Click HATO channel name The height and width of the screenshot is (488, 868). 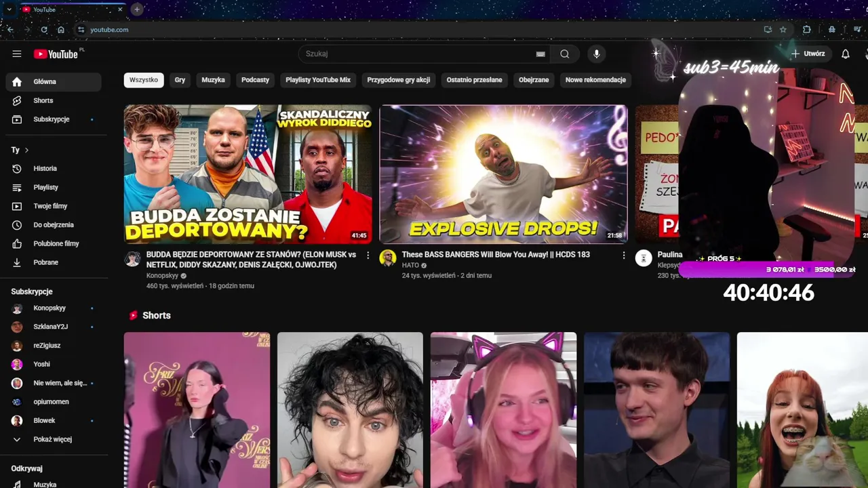tap(410, 266)
